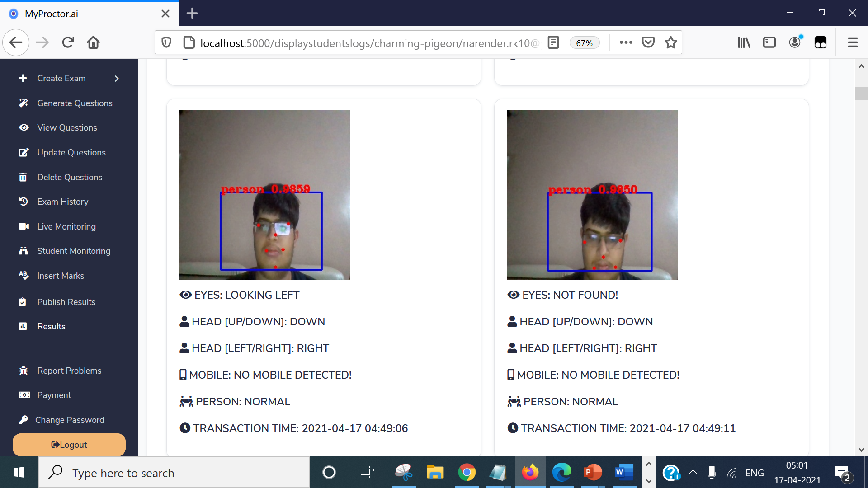Open Exam History menu item
This screenshot has height=488, width=868.
[x=62, y=202]
